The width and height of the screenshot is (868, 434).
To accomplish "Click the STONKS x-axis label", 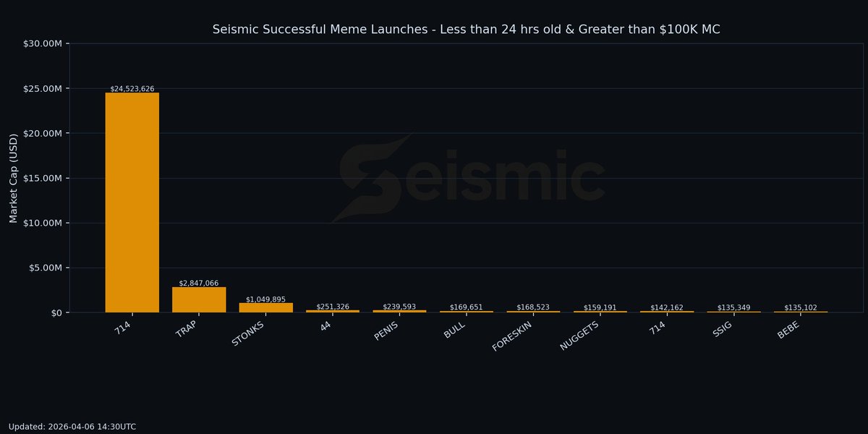I will 248,333.
